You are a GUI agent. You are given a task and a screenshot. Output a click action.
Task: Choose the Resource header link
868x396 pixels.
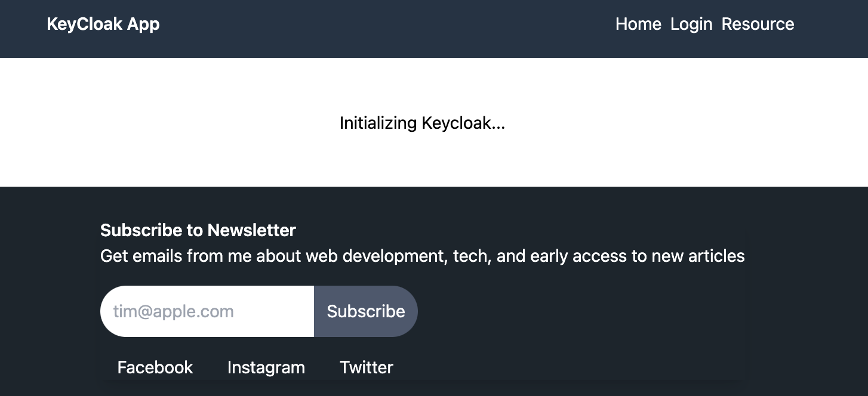coord(758,24)
